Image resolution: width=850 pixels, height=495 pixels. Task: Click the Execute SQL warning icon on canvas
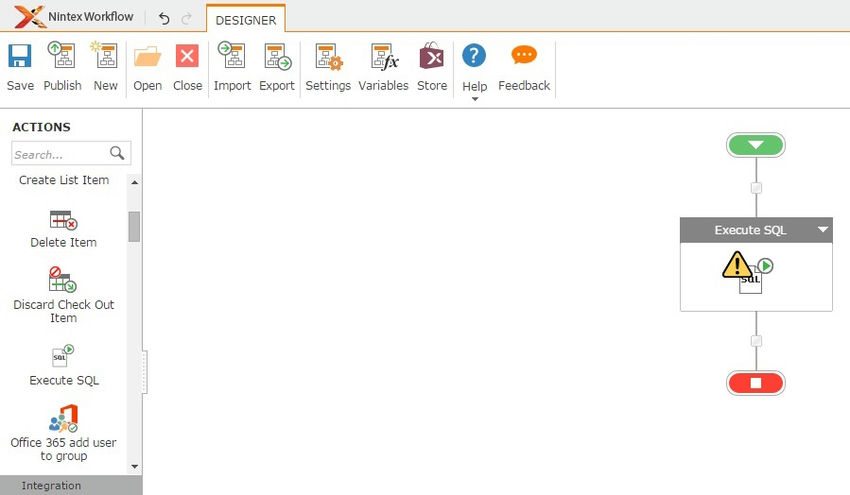[736, 265]
